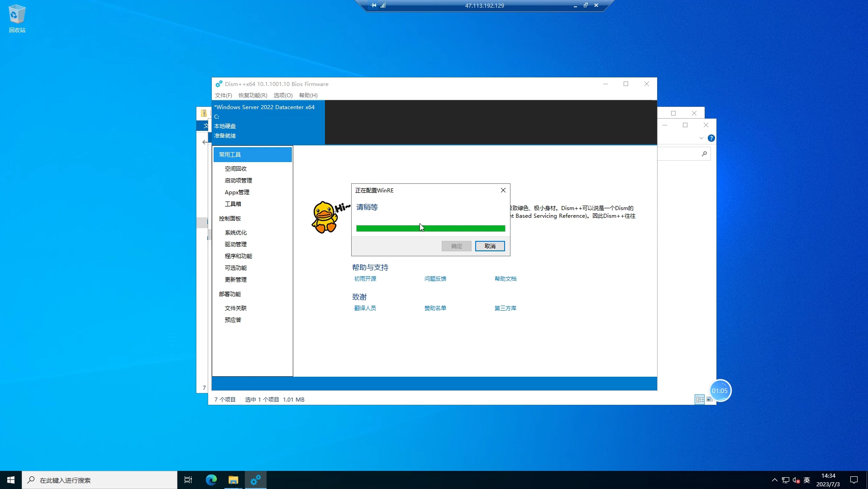Screen dimensions: 868x489
Task: Switch File Explorer to details view
Action: pos(700,399)
